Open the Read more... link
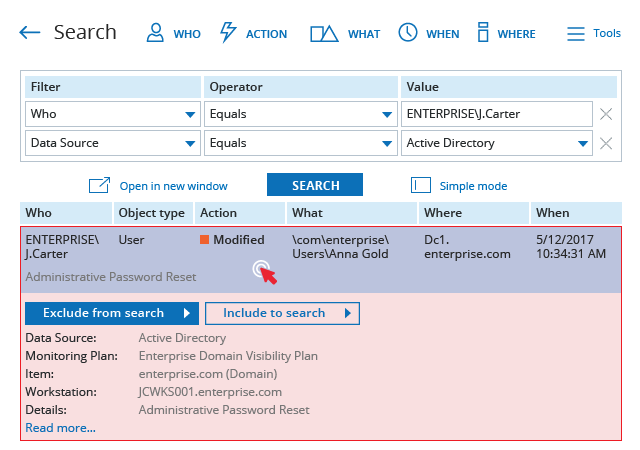 pyautogui.click(x=60, y=428)
